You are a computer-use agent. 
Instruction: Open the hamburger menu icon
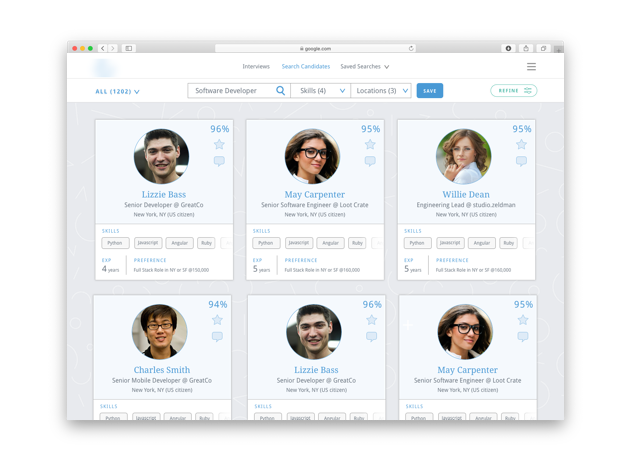click(531, 67)
